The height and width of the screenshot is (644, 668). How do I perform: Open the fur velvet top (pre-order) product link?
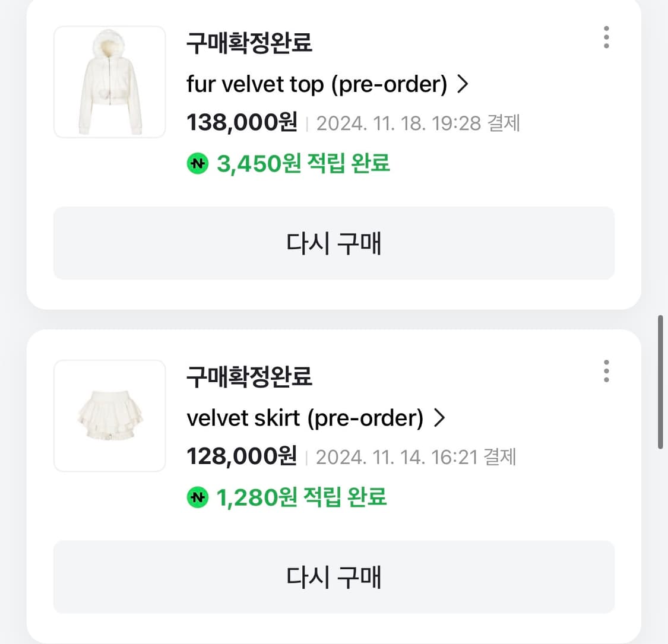click(315, 84)
